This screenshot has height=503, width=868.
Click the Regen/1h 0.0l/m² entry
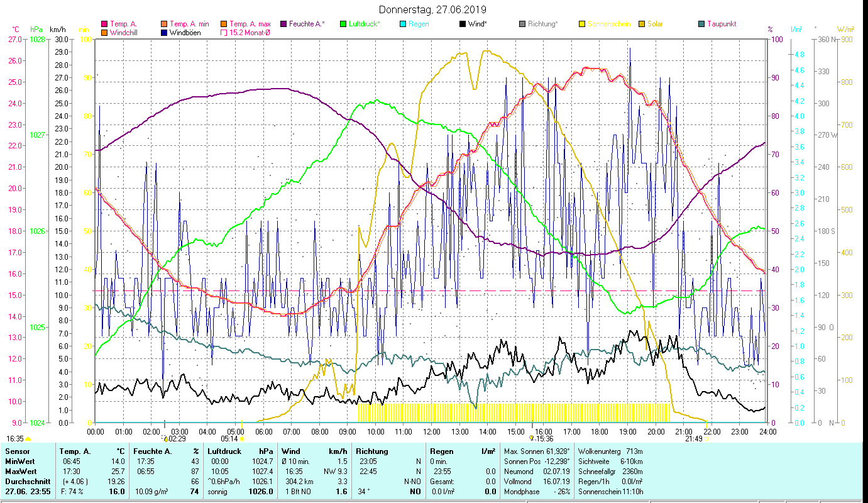(610, 482)
